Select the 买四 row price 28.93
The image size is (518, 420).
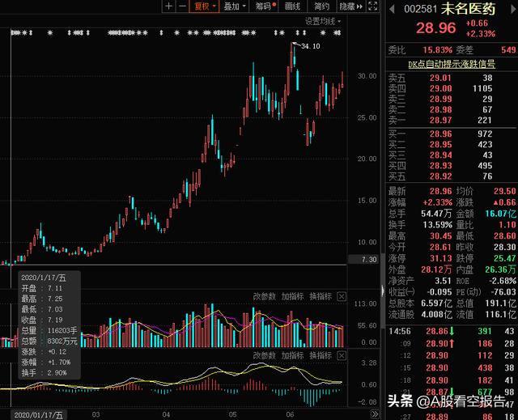pos(440,166)
